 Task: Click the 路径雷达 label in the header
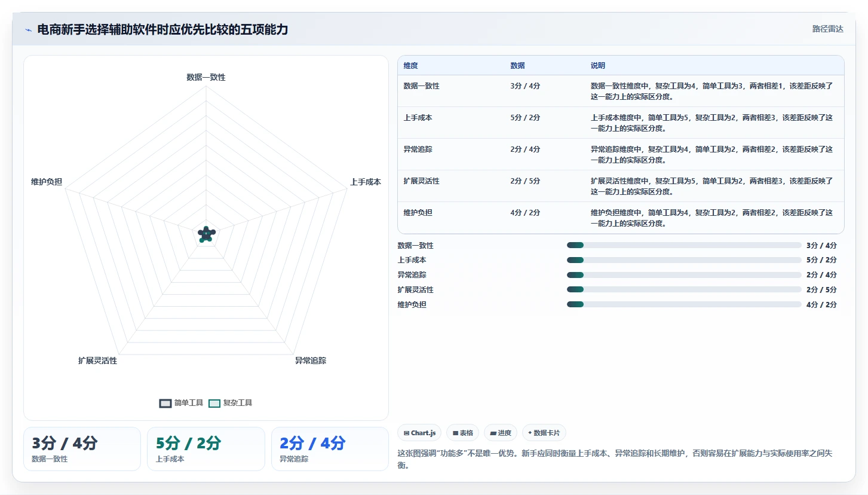pos(827,29)
